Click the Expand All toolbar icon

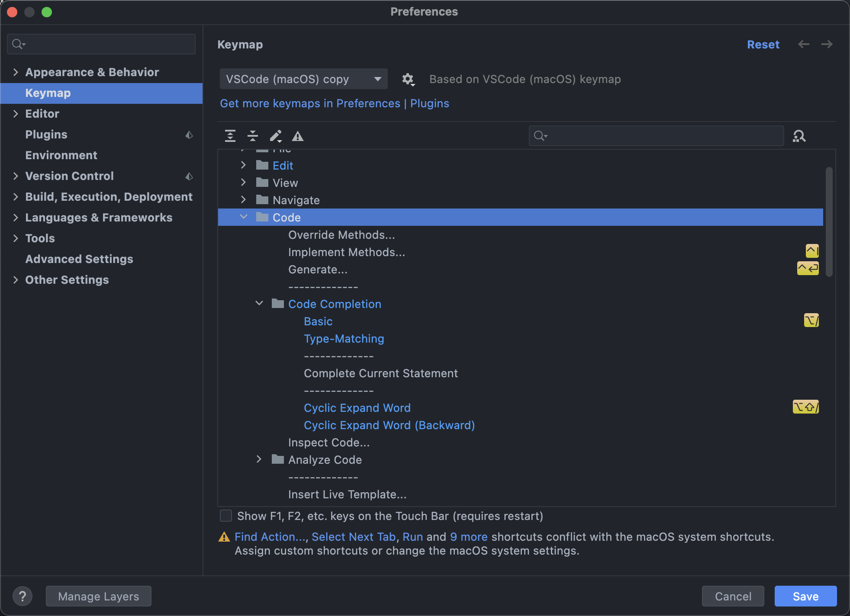coord(230,136)
